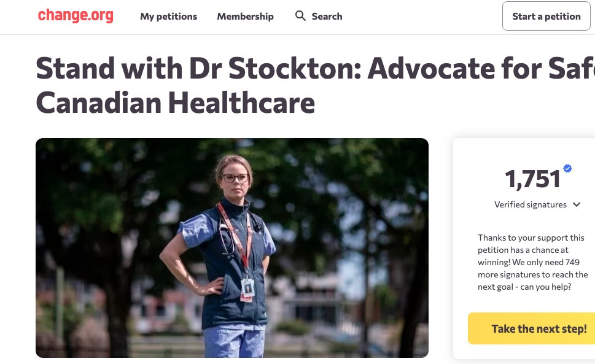
Task: Click the 'Thanks to your support' message
Action: tap(532, 262)
